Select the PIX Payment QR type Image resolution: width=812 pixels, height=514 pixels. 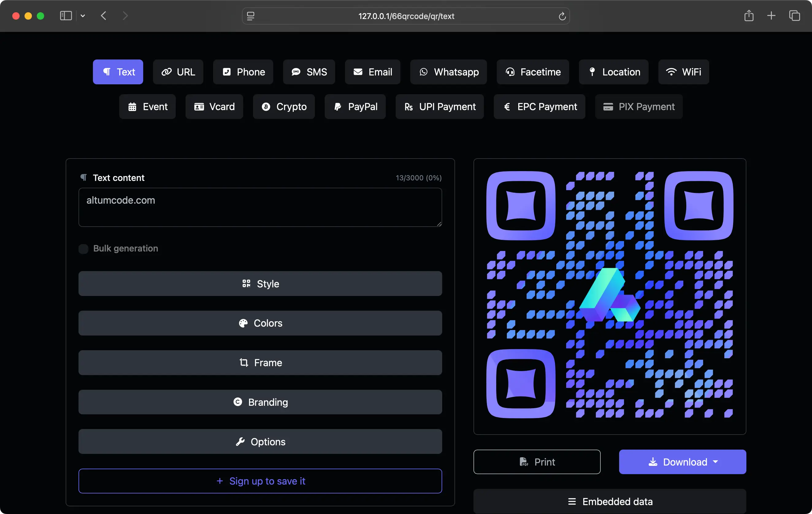(638, 107)
